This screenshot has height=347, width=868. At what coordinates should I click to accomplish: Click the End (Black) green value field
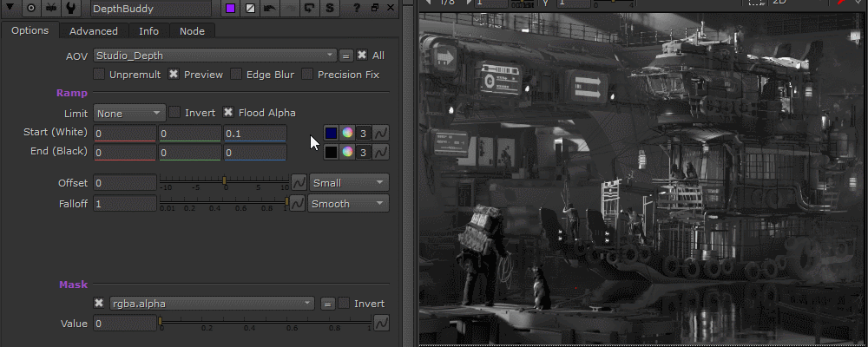point(190,152)
